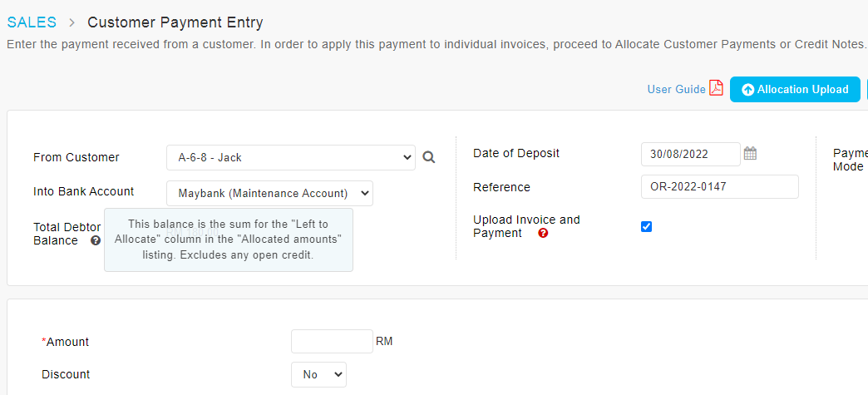Click the Amount input field
Screen dimensions: 868x395
point(332,341)
